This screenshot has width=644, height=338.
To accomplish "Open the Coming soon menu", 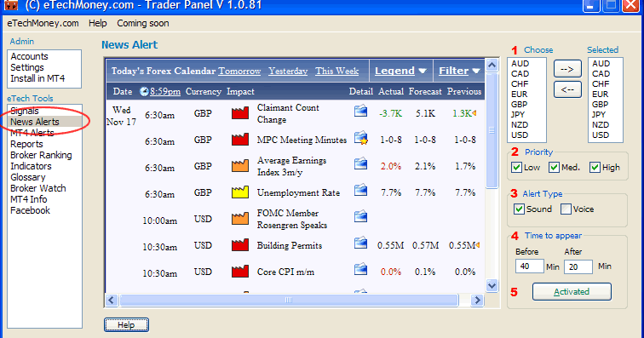I will click(143, 23).
